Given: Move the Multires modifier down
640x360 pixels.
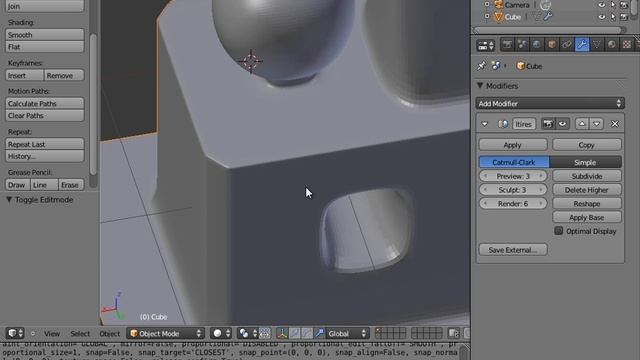Looking at the screenshot, I should pyautogui.click(x=596, y=124).
